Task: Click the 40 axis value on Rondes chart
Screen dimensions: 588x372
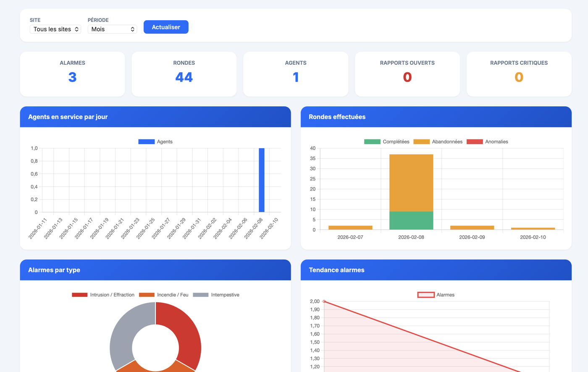Action: 312,148
